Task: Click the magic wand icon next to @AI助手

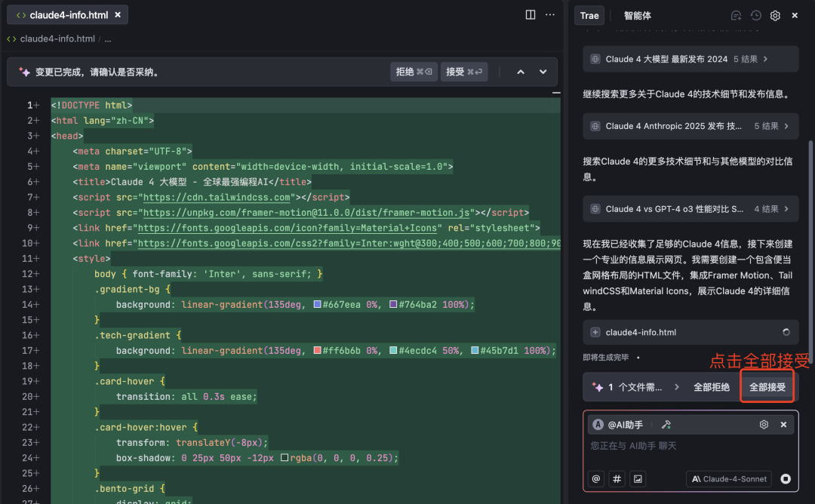Action: pyautogui.click(x=666, y=425)
